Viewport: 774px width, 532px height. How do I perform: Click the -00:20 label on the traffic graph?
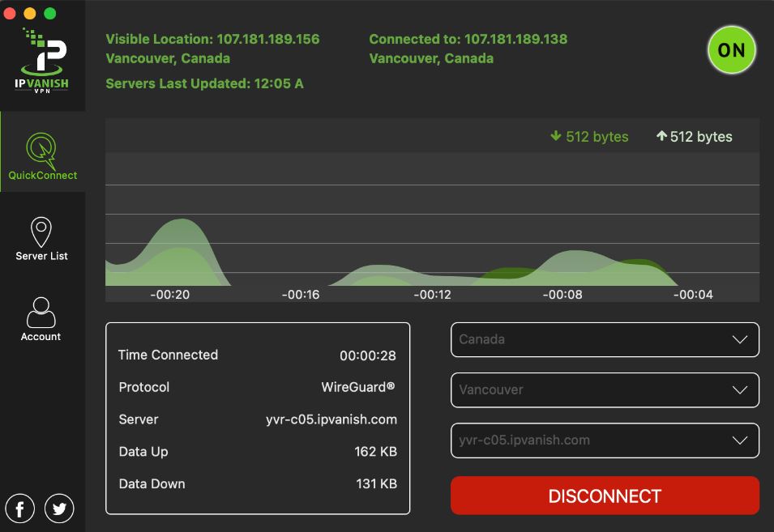tap(170, 295)
